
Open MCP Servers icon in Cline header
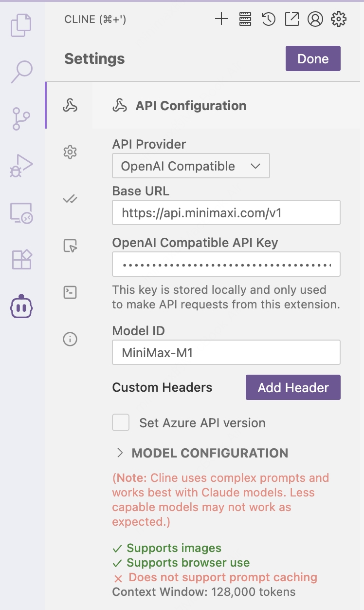[x=245, y=19]
